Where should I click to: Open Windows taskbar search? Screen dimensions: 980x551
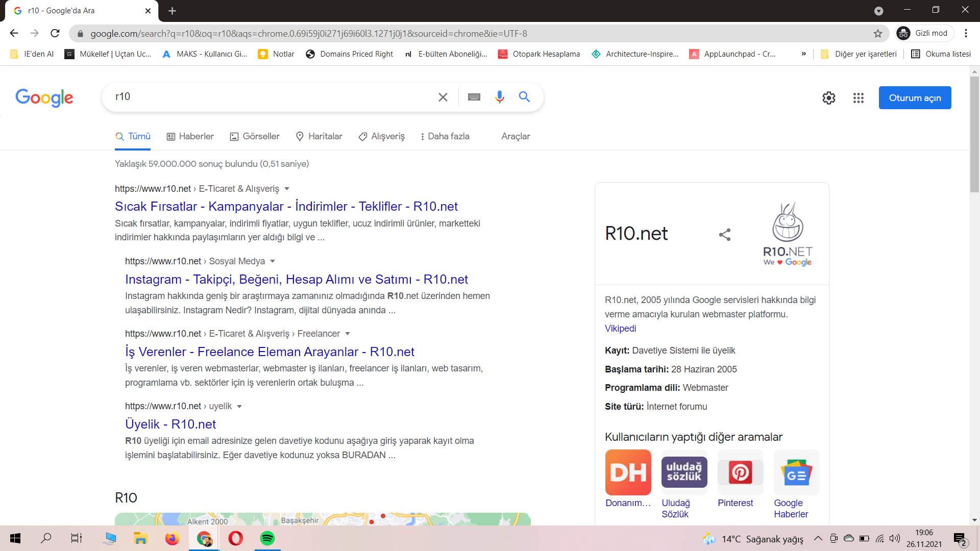(x=46, y=538)
